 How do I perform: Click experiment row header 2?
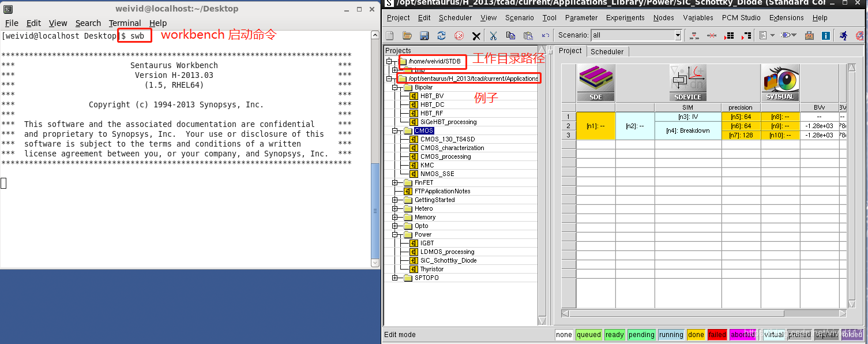(x=569, y=126)
